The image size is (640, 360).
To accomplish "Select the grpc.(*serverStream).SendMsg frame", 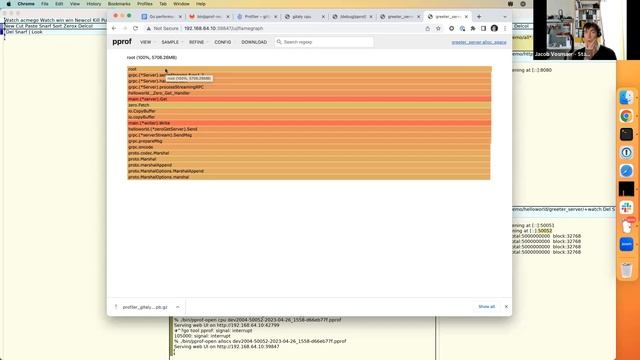I will coord(309,135).
